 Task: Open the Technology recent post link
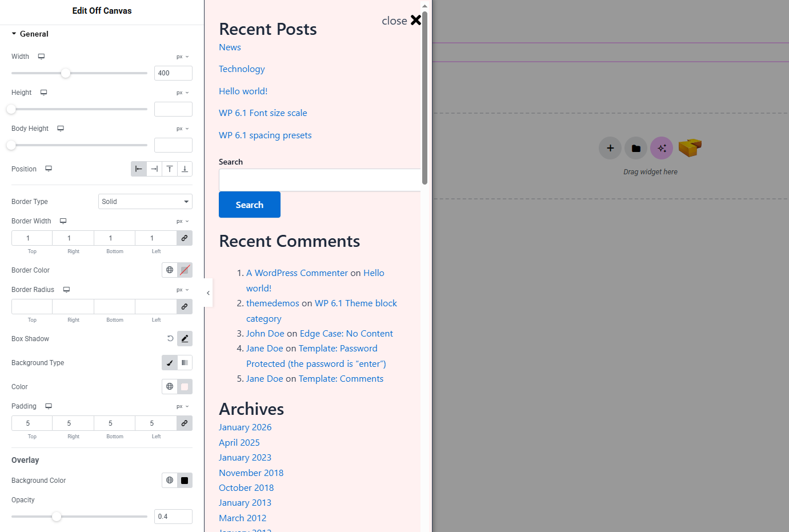pos(242,69)
